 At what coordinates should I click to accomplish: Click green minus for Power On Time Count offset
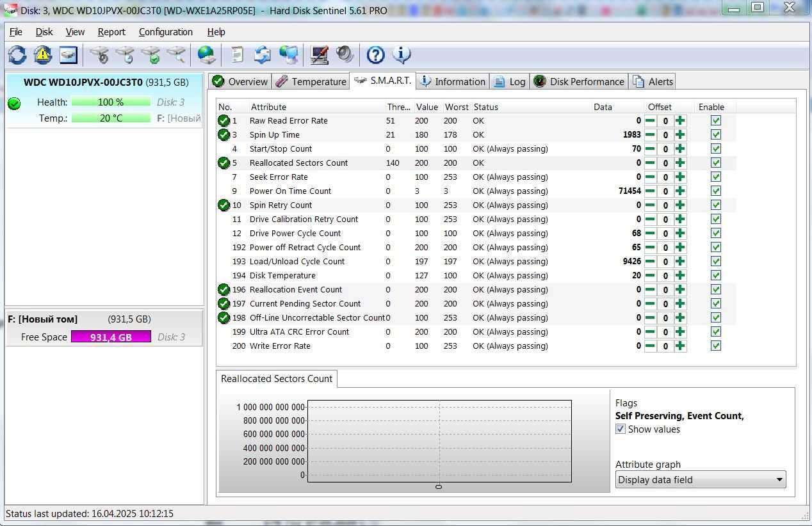pyautogui.click(x=650, y=191)
